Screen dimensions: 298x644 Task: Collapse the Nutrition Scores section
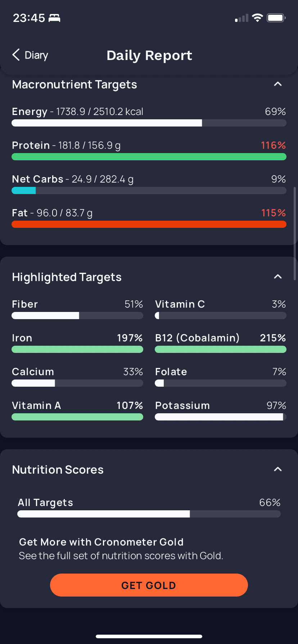point(277,469)
